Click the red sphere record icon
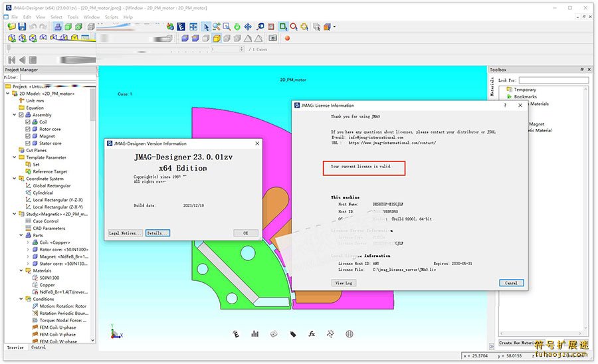Viewport: 598px width, 364px height. click(x=288, y=38)
